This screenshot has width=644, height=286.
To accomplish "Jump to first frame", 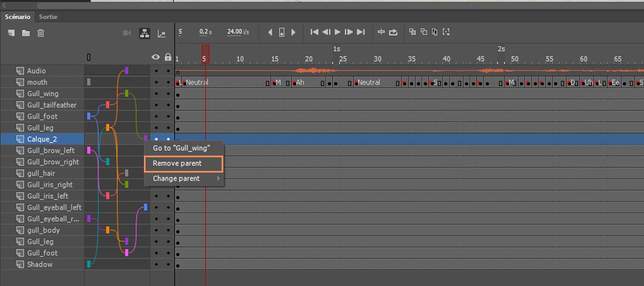I will click(x=314, y=32).
